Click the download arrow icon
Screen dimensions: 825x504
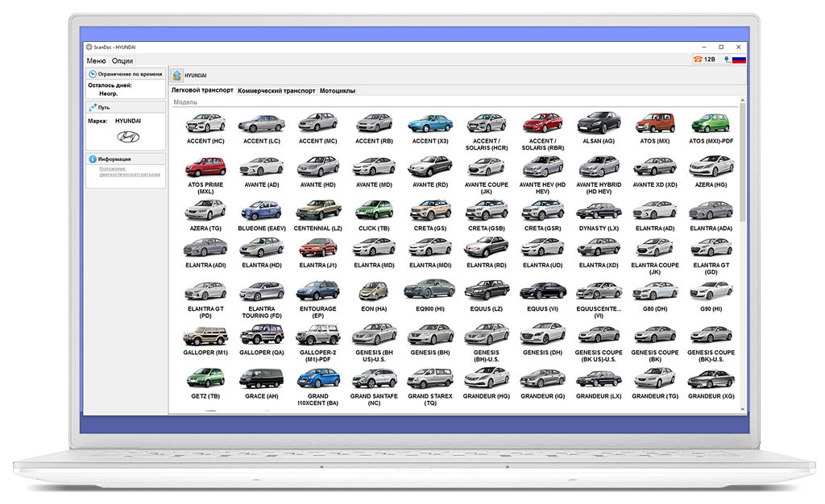tap(728, 60)
